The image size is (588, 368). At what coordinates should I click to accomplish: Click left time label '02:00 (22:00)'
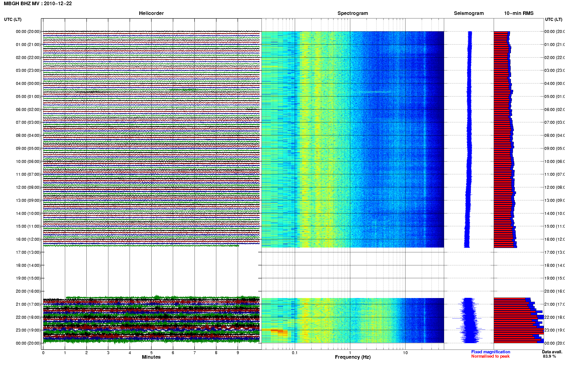tap(28, 58)
